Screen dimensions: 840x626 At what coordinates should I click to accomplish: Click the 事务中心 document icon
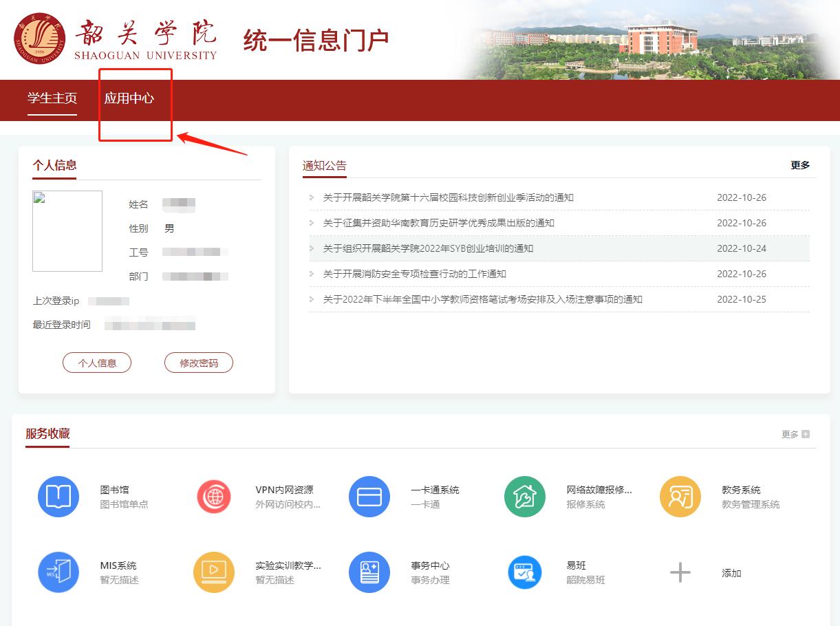[369, 572]
